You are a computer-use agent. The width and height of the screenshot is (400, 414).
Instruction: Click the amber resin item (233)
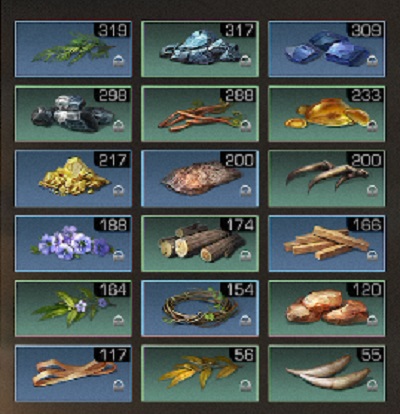click(327, 114)
